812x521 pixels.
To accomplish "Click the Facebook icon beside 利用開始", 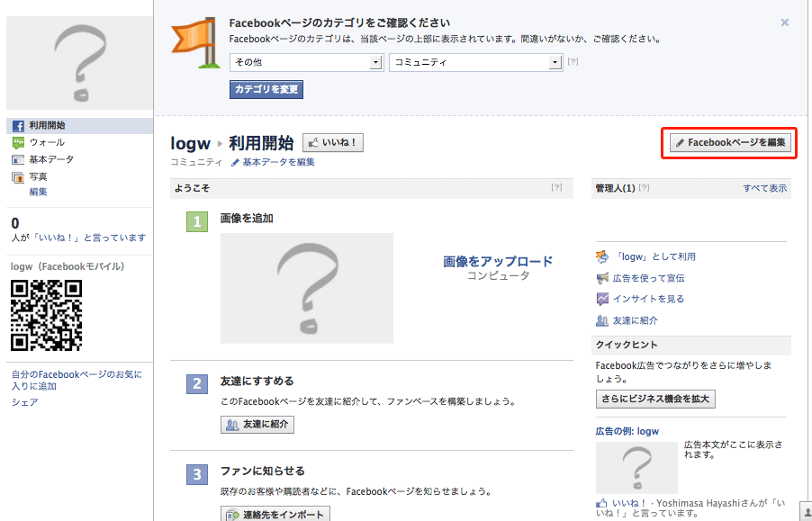I will click(17, 126).
